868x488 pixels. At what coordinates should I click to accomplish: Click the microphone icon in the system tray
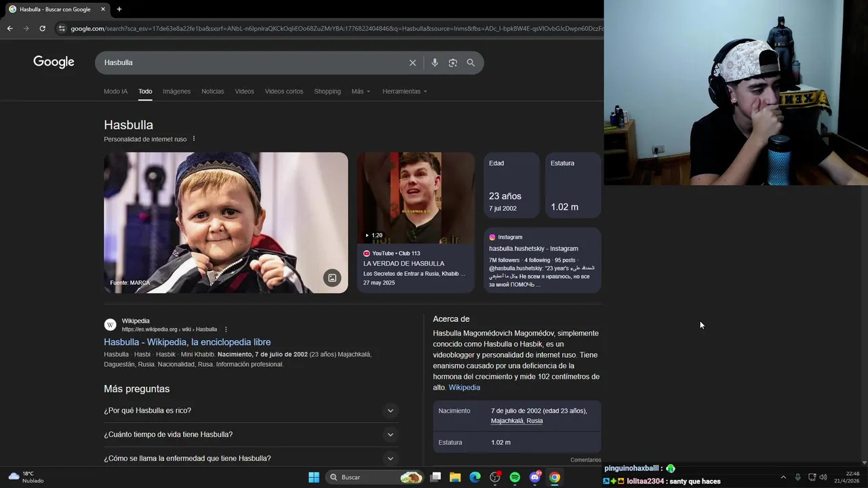(x=797, y=477)
